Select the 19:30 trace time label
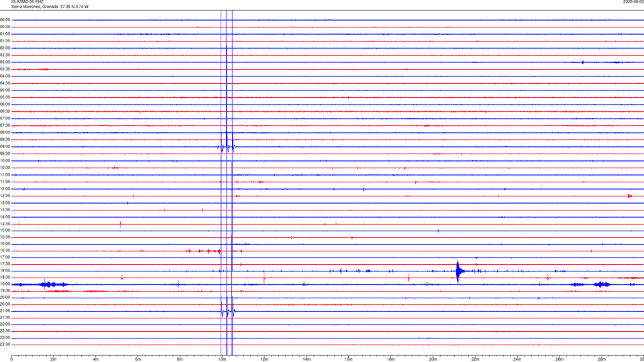 pos(5,291)
